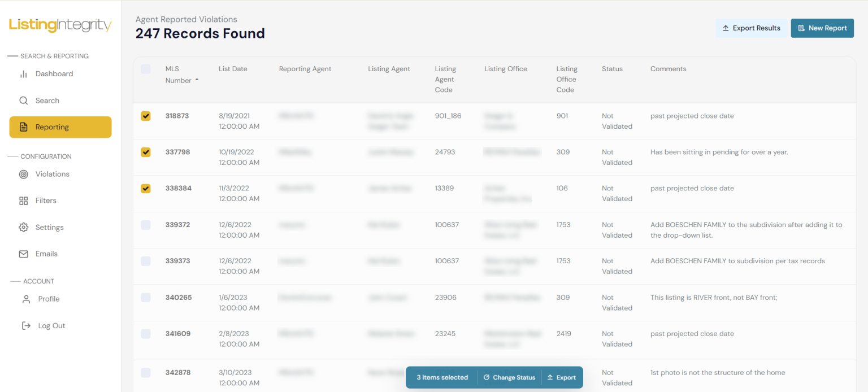Open the Dashboard from the sidebar
This screenshot has height=392, width=868.
click(54, 73)
